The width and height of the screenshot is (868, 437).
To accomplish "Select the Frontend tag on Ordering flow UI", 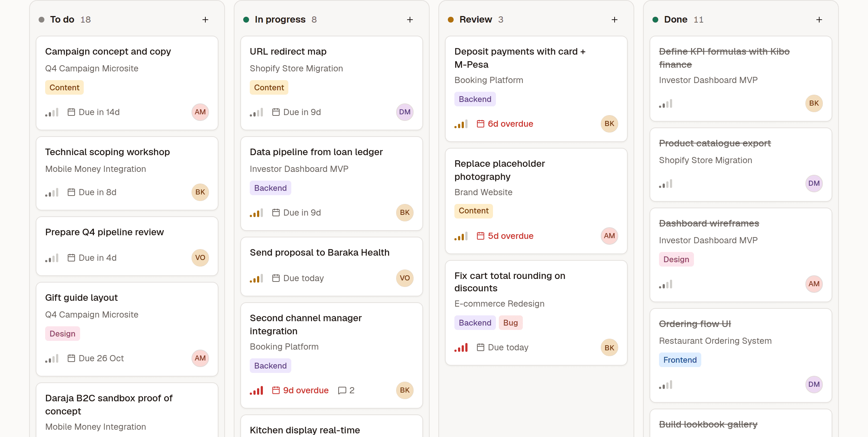I will click(x=680, y=360).
